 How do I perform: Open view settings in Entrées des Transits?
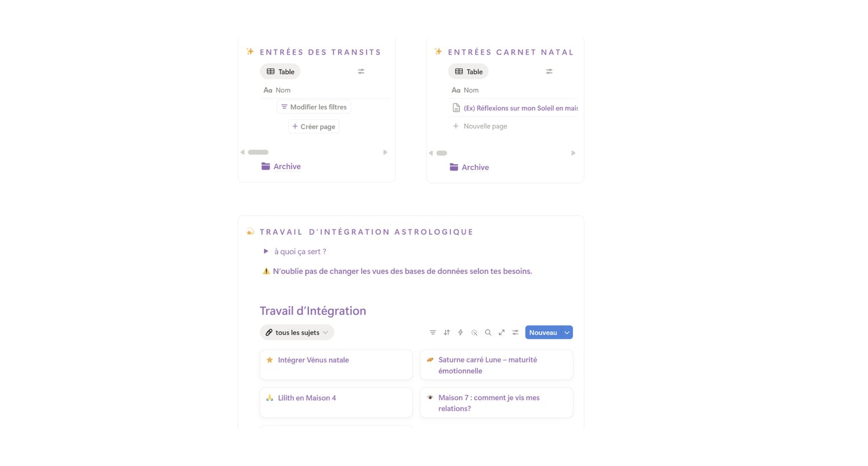361,72
